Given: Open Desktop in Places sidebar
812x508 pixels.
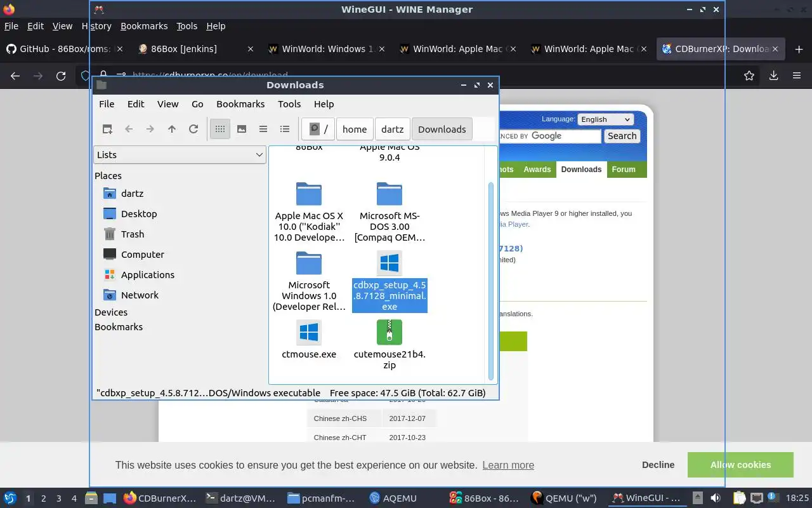Looking at the screenshot, I should [x=139, y=213].
